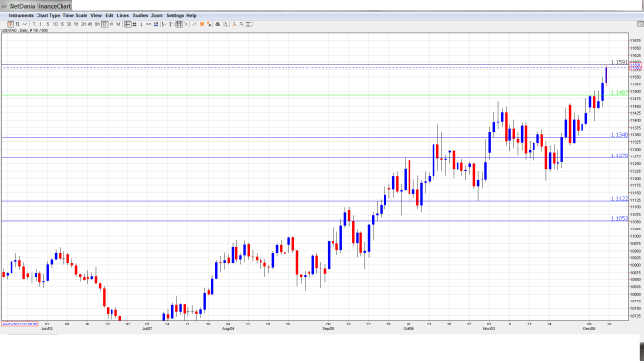Viewport: 644px width, 361px height.
Task: Click the small icon at chart's top-right corner
Action: (640, 24)
